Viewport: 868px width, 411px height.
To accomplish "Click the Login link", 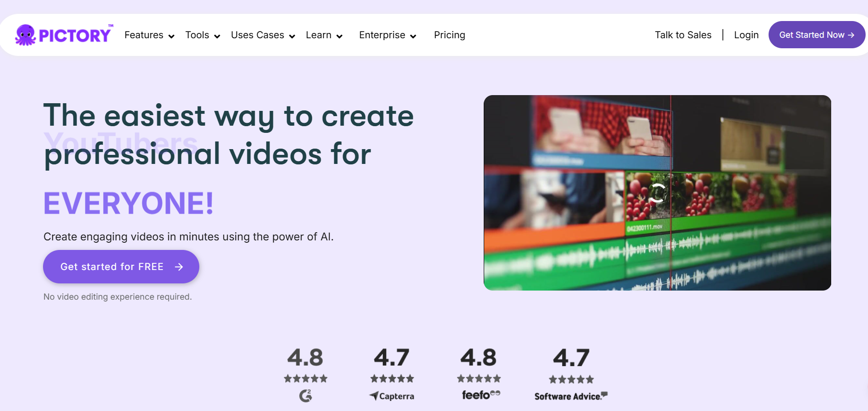I will tap(746, 35).
